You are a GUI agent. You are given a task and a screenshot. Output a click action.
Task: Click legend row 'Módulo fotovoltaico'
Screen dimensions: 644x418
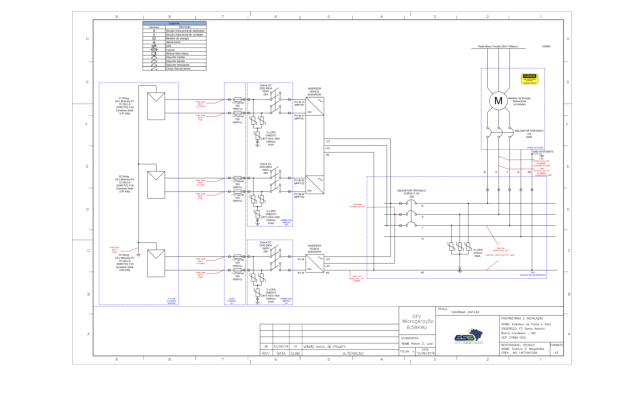point(175,53)
